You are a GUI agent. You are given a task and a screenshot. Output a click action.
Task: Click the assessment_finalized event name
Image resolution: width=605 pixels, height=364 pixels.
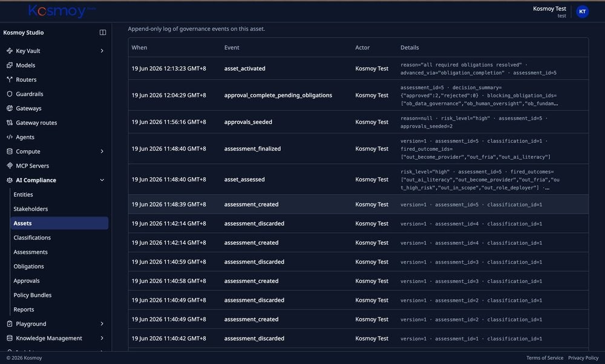(252, 149)
